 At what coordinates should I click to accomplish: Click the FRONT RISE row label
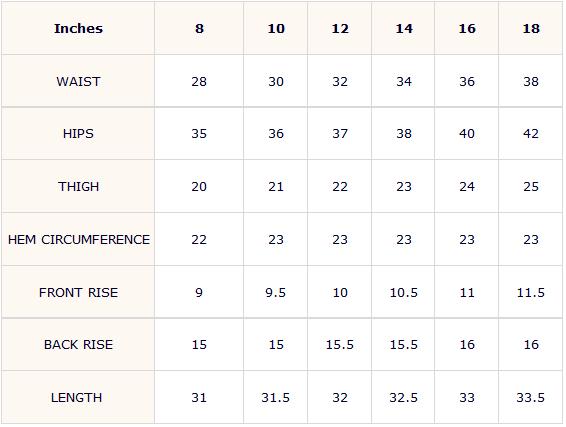click(78, 292)
